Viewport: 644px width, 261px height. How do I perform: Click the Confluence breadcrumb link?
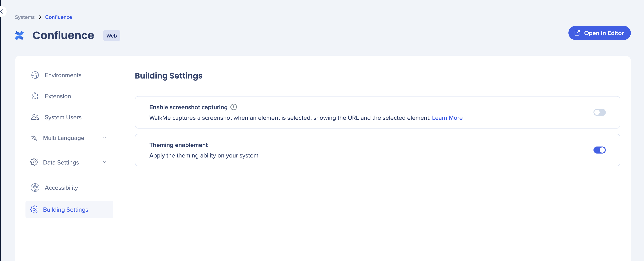(58, 17)
